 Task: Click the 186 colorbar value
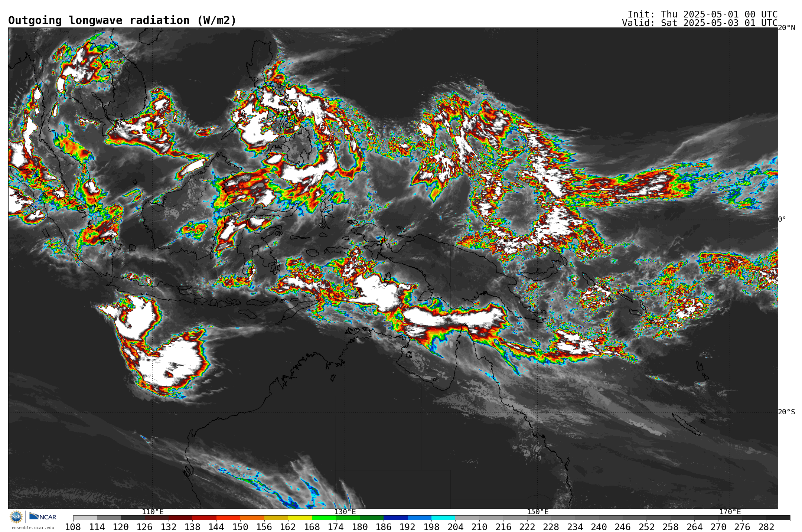click(x=384, y=527)
